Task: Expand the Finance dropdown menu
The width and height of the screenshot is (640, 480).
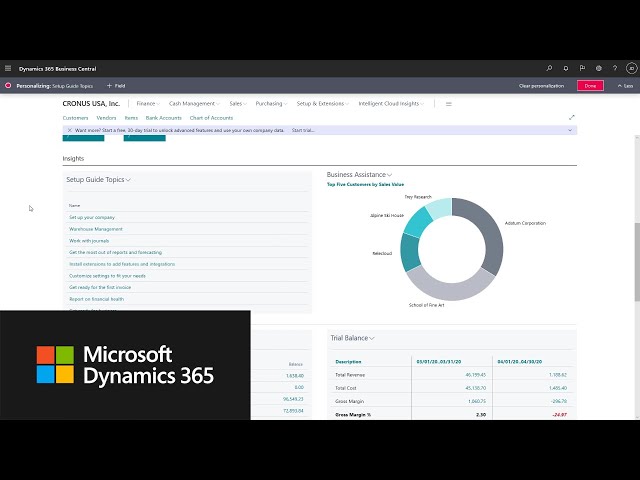Action: click(148, 103)
